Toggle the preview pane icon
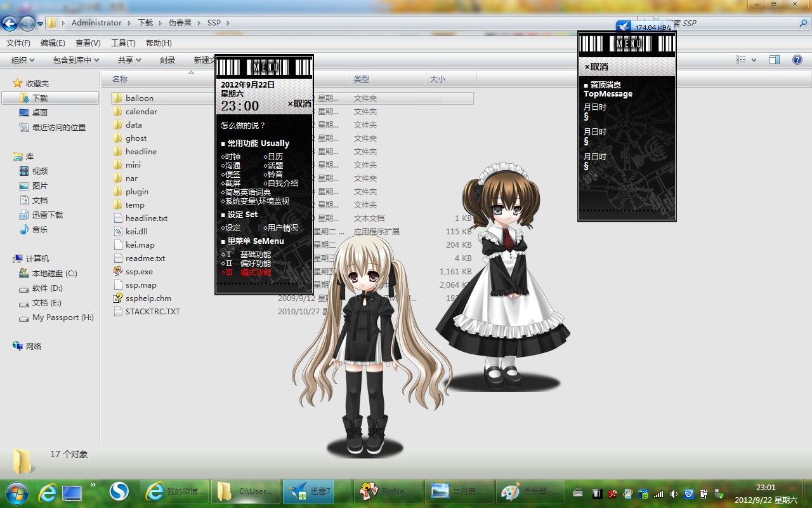812x508 pixels. [x=775, y=60]
